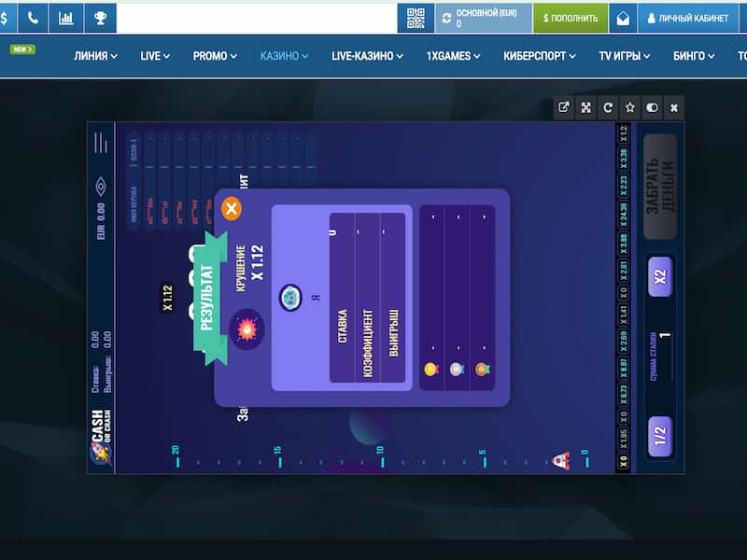Viewport: 747px width, 560px height.
Task: Click the ЗАБРАТЬ ДЕНЬГИ cash-out button
Action: [660, 186]
